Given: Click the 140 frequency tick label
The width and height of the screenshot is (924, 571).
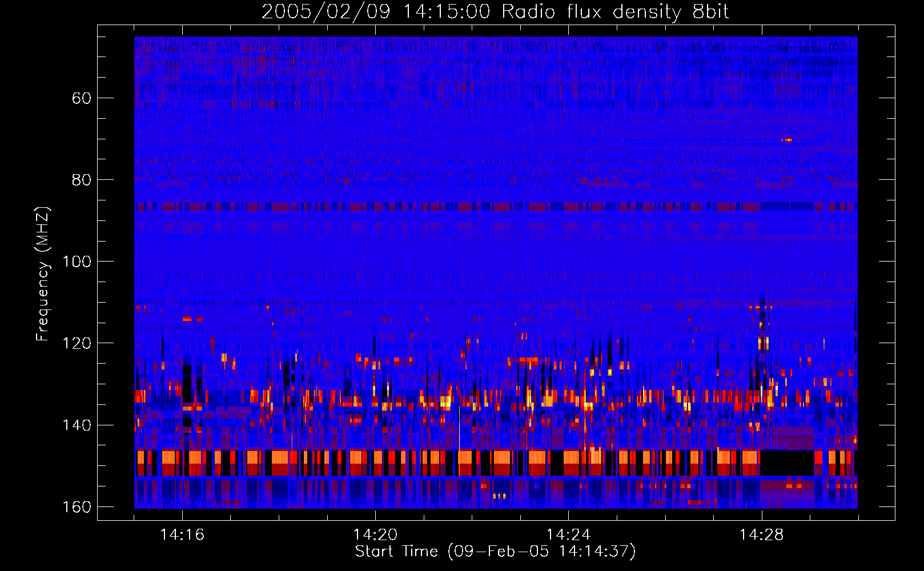Looking at the screenshot, I should tap(77, 425).
